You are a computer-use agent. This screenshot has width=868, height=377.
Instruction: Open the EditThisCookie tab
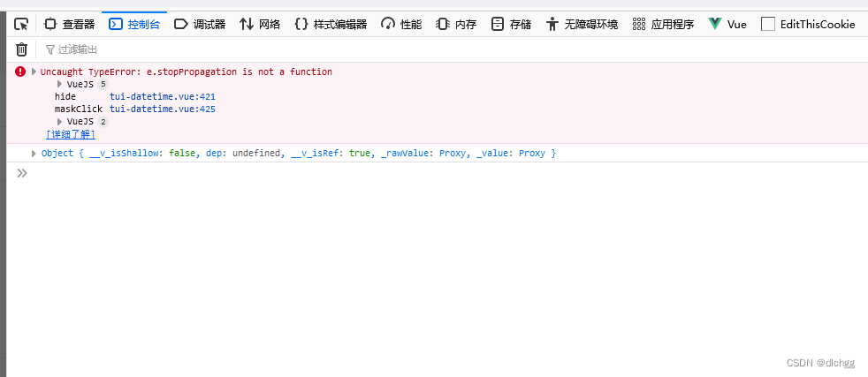click(x=808, y=25)
